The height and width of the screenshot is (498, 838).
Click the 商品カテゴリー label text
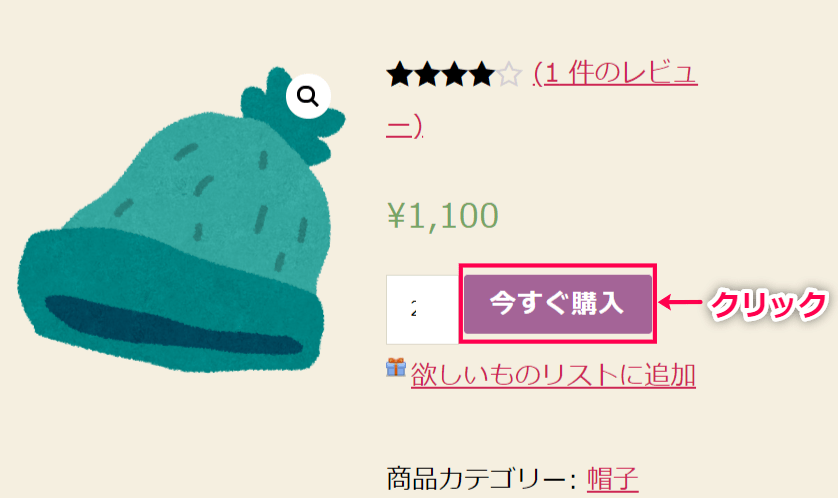coord(481,479)
